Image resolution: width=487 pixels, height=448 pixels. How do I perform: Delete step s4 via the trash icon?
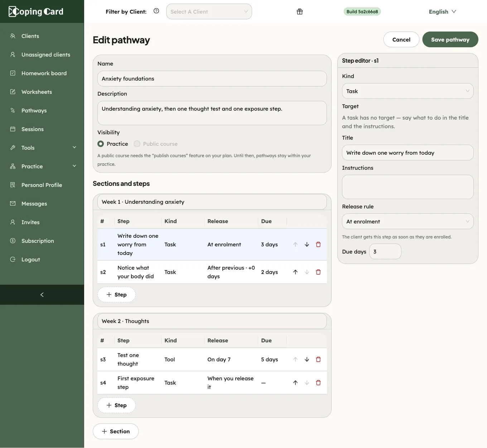(x=318, y=383)
